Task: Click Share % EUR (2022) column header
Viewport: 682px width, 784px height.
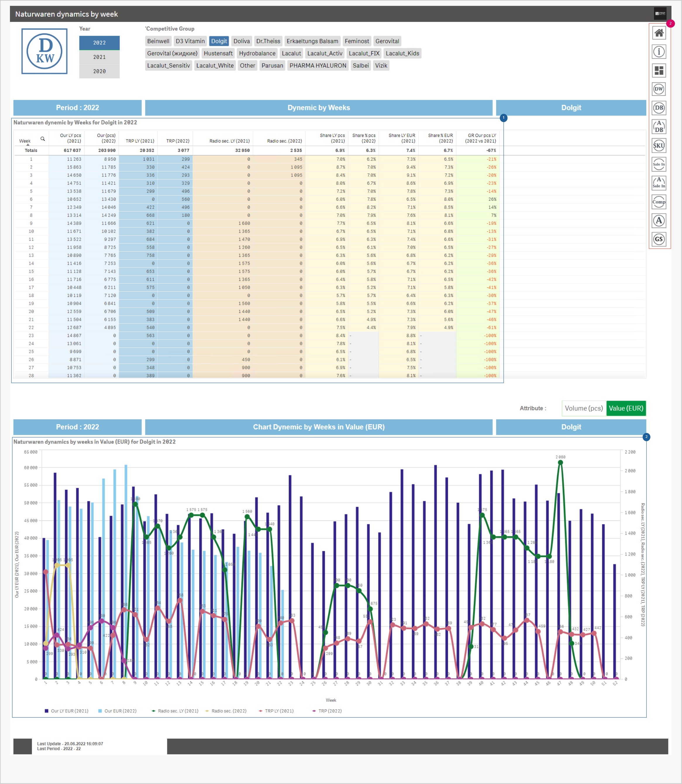Action: click(x=440, y=138)
